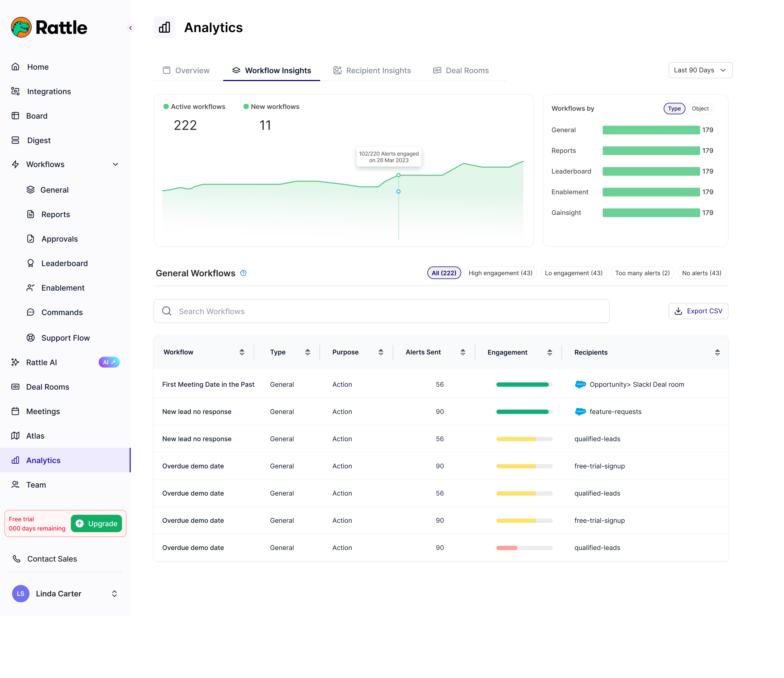Filter by High engagement workflows
The height and width of the screenshot is (678, 784).
coord(500,273)
